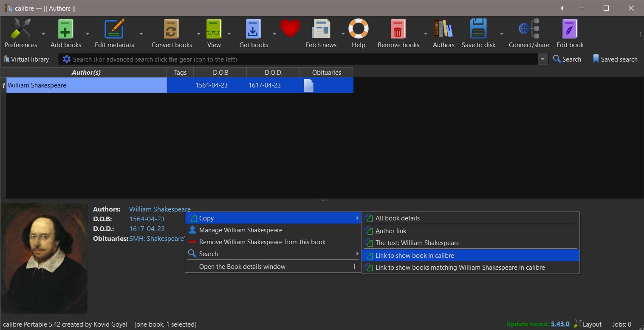644x330 pixels.
Task: Expand the Add books dropdown arrow
Action: pos(88,34)
